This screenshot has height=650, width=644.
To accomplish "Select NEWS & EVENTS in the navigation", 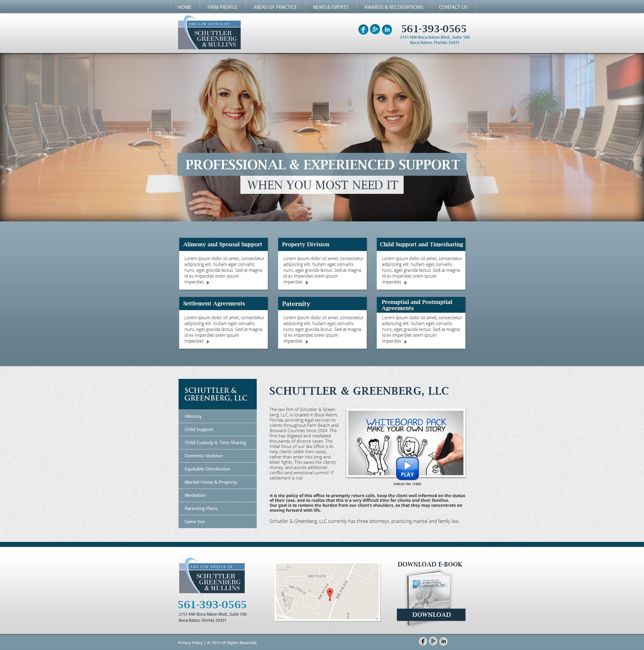I will (x=330, y=7).
